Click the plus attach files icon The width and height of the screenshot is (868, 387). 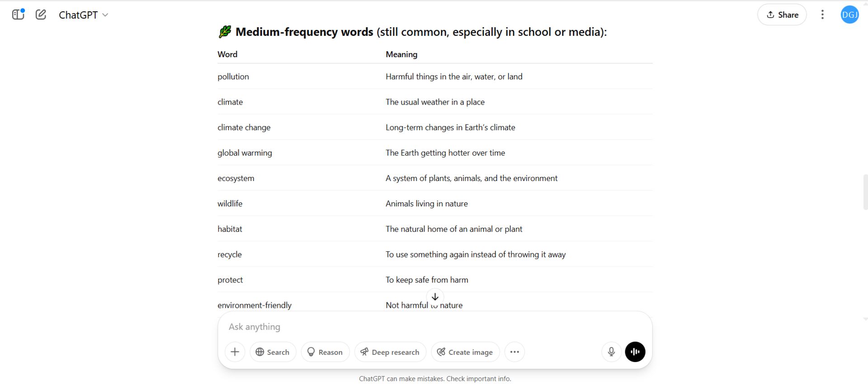click(x=235, y=352)
